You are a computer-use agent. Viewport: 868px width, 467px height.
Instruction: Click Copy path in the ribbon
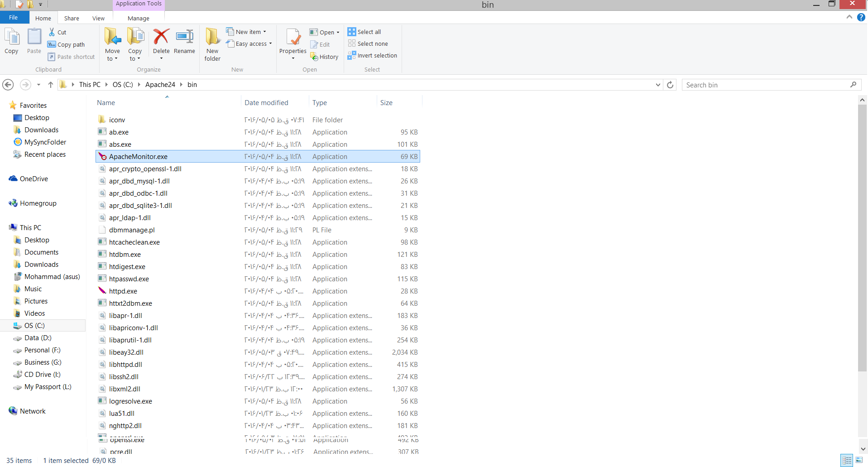pos(66,44)
